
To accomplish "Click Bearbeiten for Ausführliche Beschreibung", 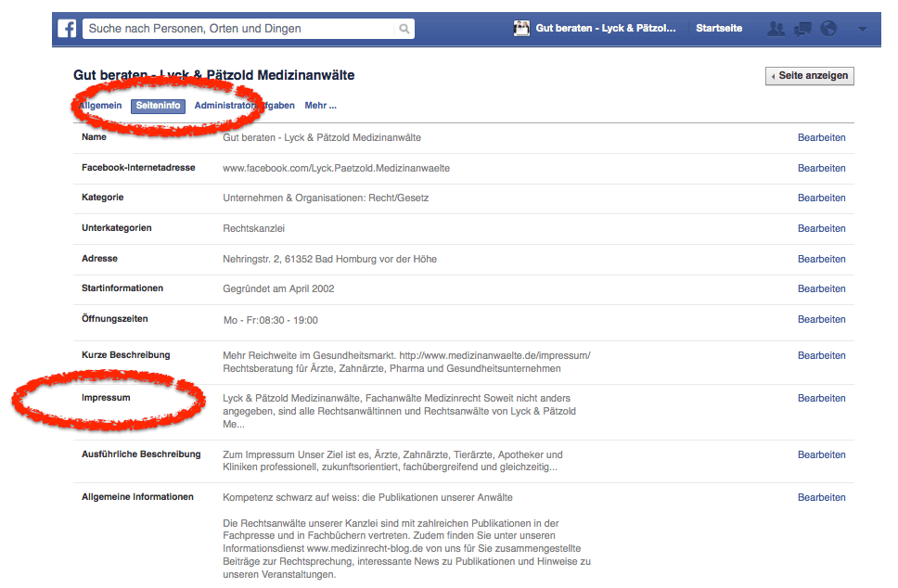I will coord(821,454).
